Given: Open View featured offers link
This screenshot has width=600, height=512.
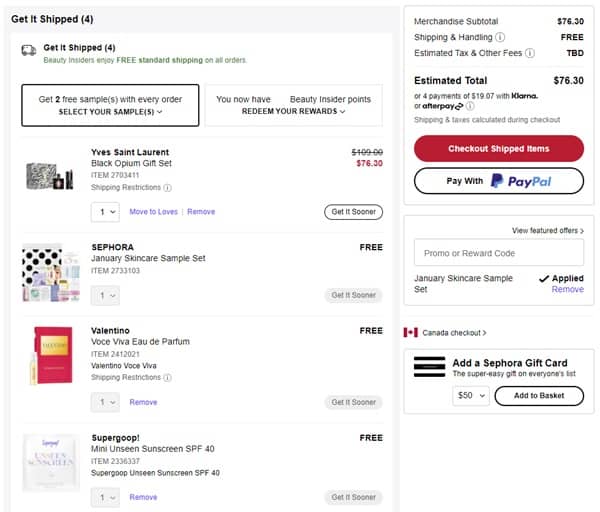Looking at the screenshot, I should 547,230.
